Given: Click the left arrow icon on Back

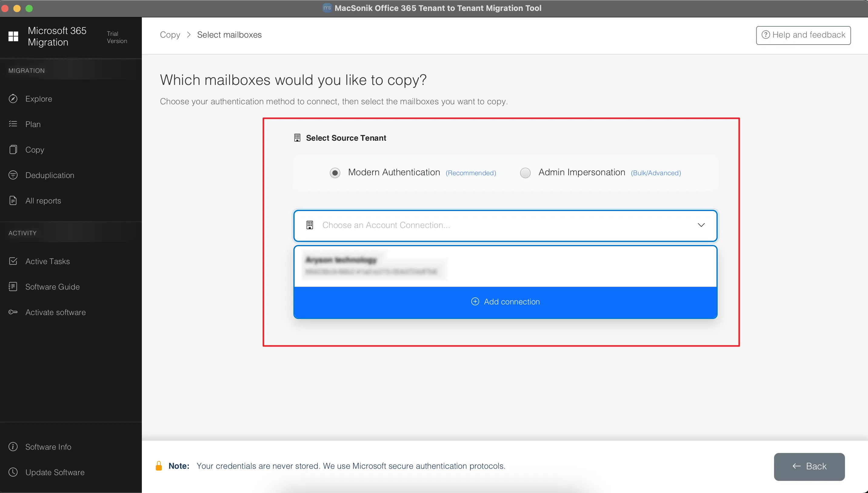Looking at the screenshot, I should [796, 466].
